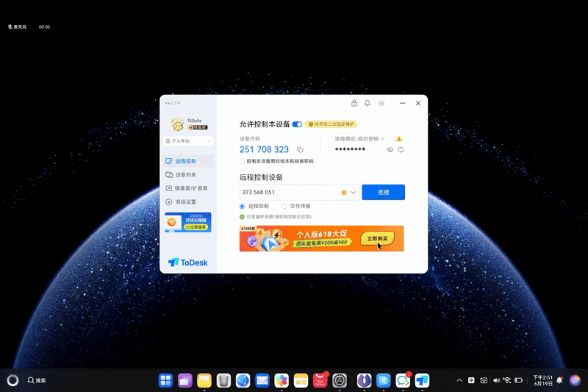Open the yellow notes app on taskbar
Image resolution: width=588 pixels, height=392 pixels.
coord(301,380)
